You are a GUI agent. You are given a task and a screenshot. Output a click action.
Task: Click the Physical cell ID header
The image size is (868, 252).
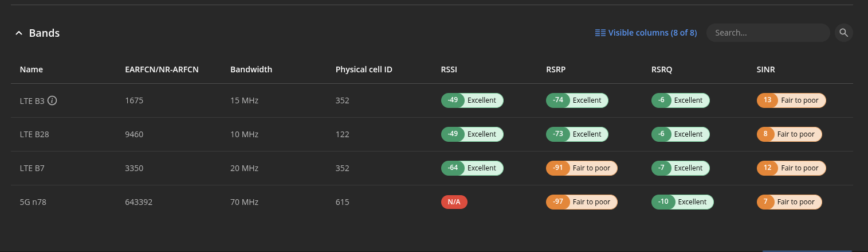click(364, 69)
